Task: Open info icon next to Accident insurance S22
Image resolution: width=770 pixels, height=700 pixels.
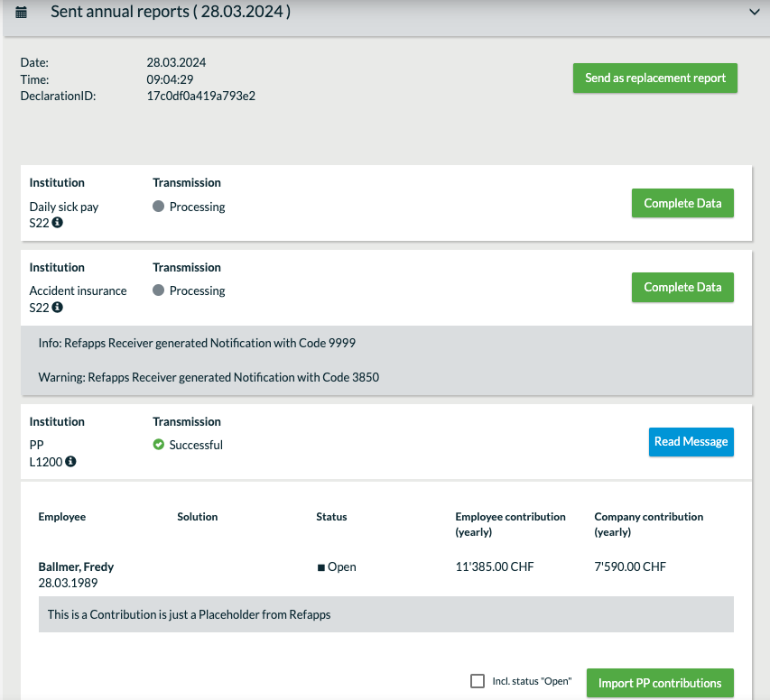Action: [x=58, y=308]
